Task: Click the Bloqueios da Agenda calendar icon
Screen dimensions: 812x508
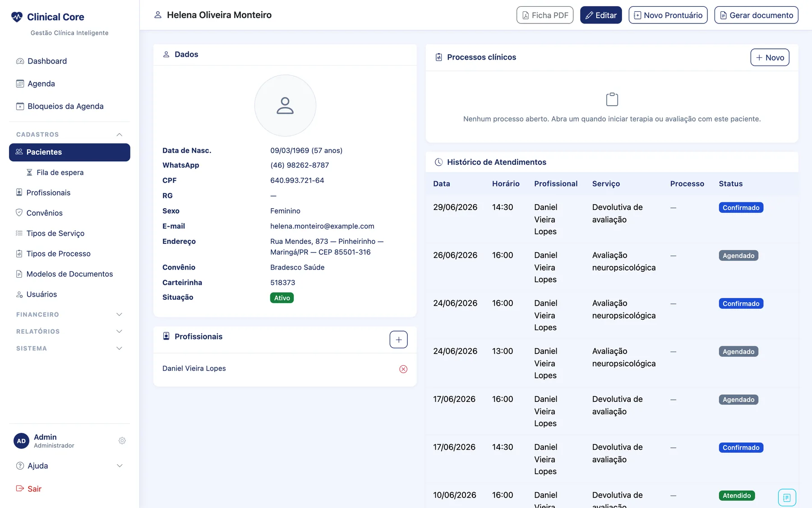Action: [20, 106]
